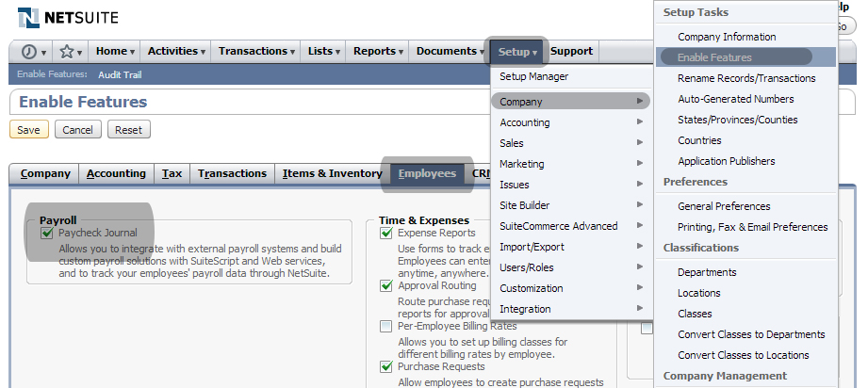Choose Company Information under Setup Tasks
The height and width of the screenshot is (388, 868).
click(727, 37)
